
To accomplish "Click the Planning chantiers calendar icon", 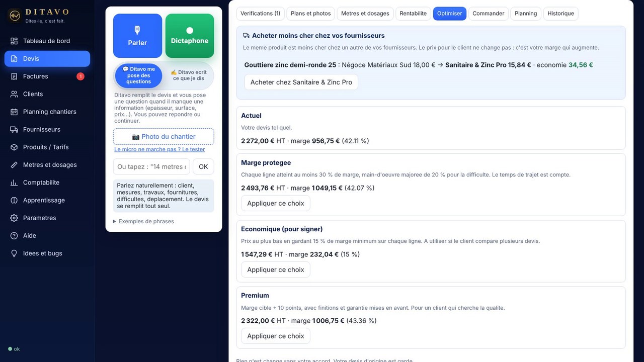I will pyautogui.click(x=14, y=112).
